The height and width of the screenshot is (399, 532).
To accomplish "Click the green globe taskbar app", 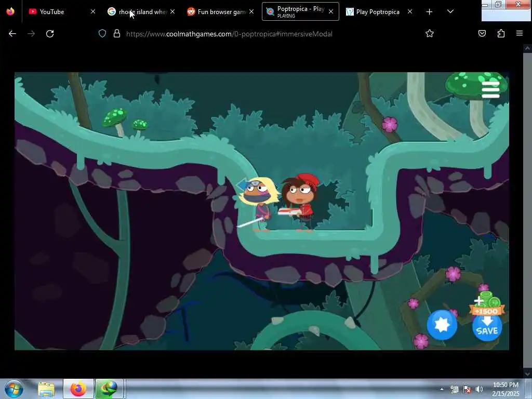I will (x=109, y=389).
